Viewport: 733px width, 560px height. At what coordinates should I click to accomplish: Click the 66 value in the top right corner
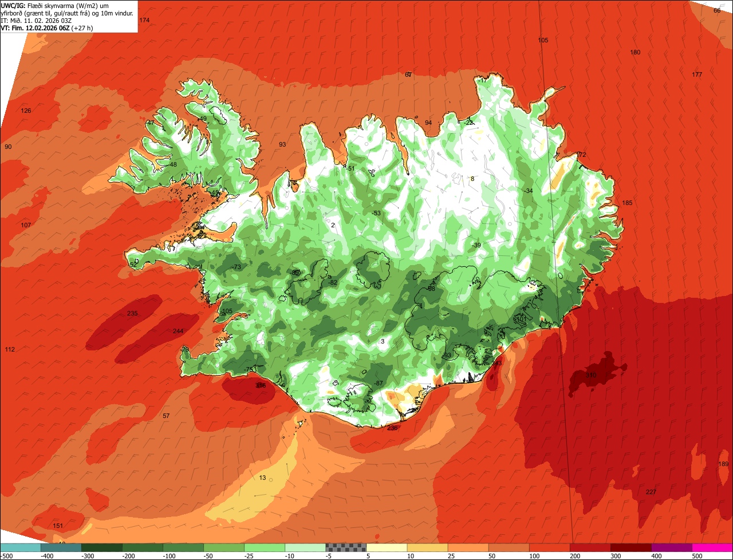[x=717, y=10]
